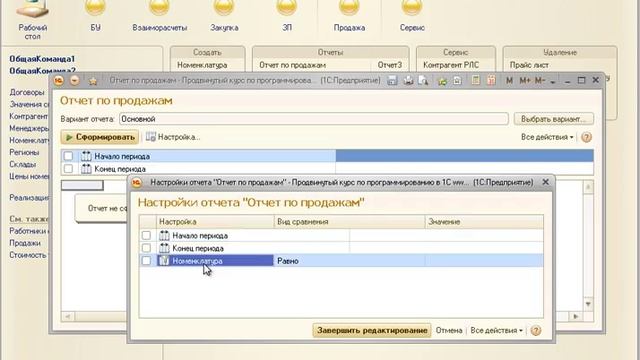Open the Взаиморасчеты section
This screenshot has height=360, width=640.
[x=160, y=16]
